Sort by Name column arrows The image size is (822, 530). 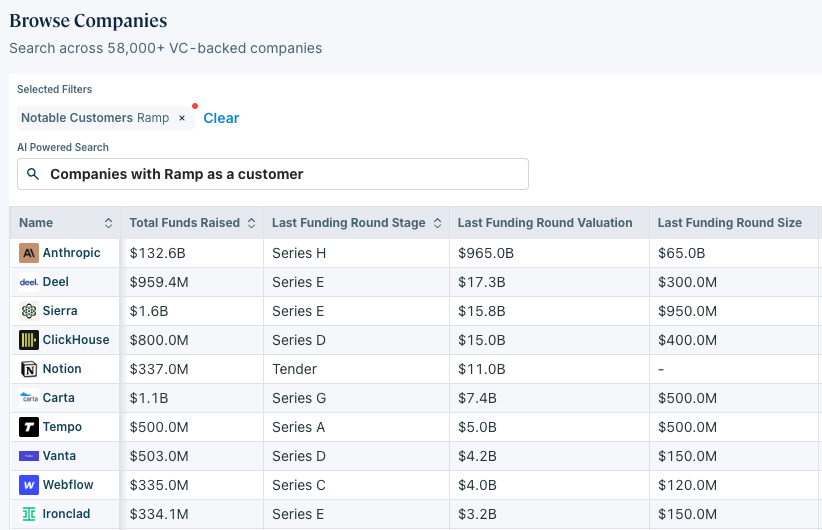coord(109,223)
